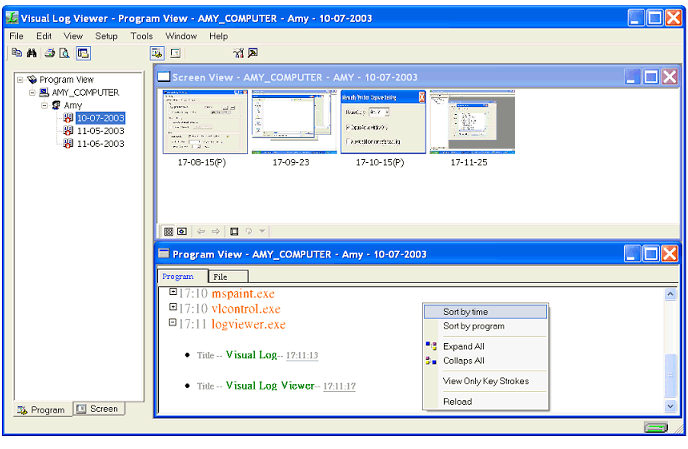The image size is (688, 449).
Task: Click the thumbnail grid view icon
Action: [x=168, y=231]
